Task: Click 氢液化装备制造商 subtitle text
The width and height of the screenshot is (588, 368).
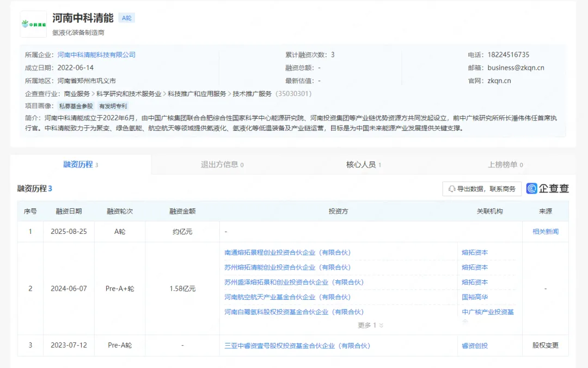Action: (78, 33)
